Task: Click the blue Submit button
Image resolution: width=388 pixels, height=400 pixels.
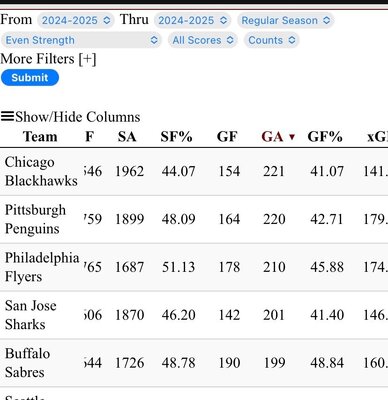Action: (x=30, y=78)
